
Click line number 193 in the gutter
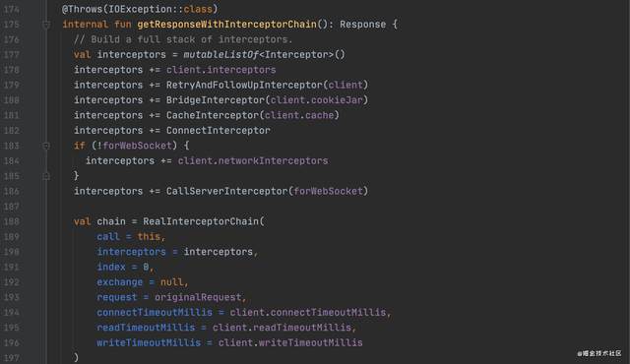pos(11,297)
